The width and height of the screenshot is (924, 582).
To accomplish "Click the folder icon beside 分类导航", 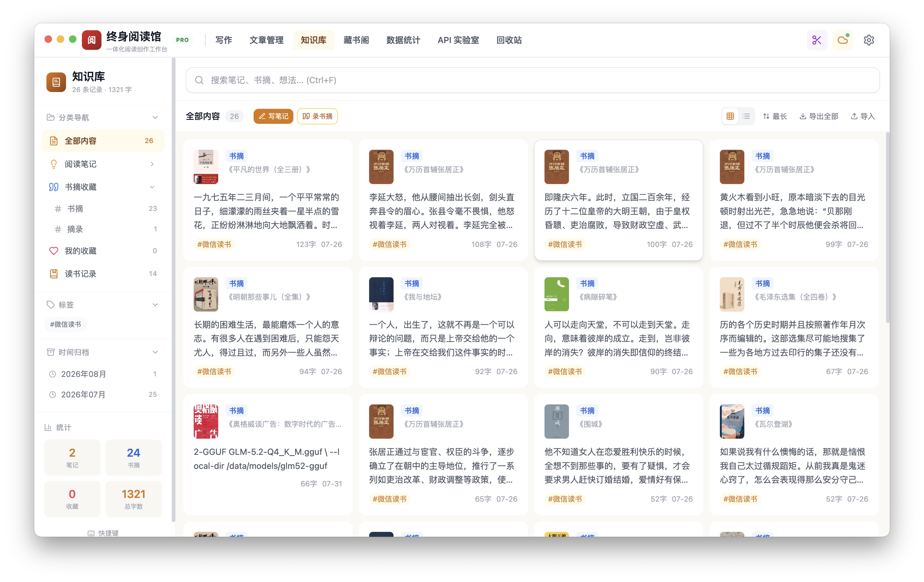I will pos(50,117).
